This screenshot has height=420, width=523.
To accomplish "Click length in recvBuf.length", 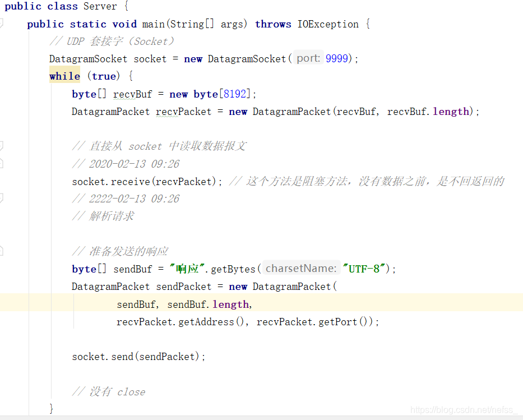I will (x=451, y=112).
